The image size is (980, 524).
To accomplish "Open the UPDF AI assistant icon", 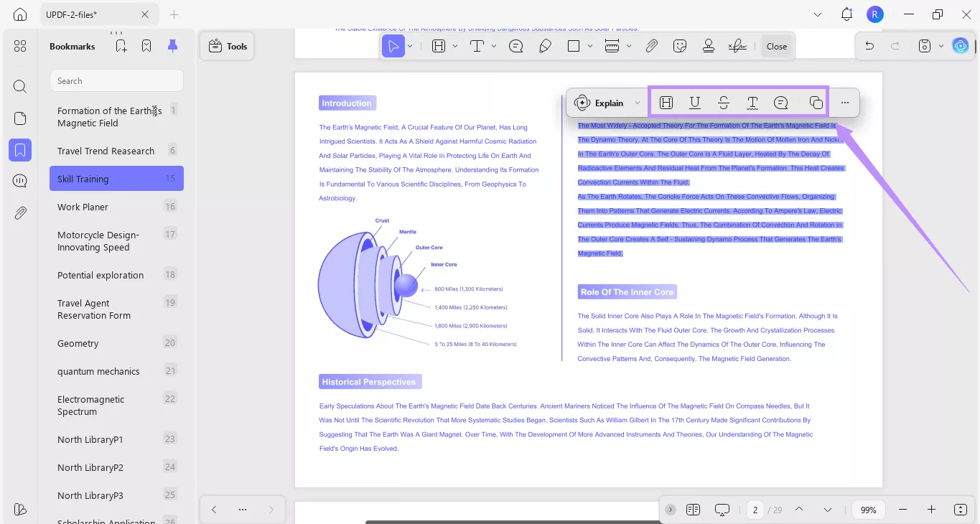I will coord(961,46).
